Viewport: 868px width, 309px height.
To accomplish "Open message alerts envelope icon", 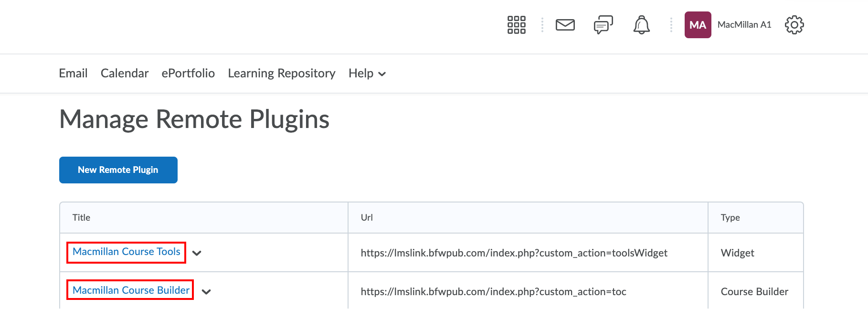I will (x=565, y=25).
